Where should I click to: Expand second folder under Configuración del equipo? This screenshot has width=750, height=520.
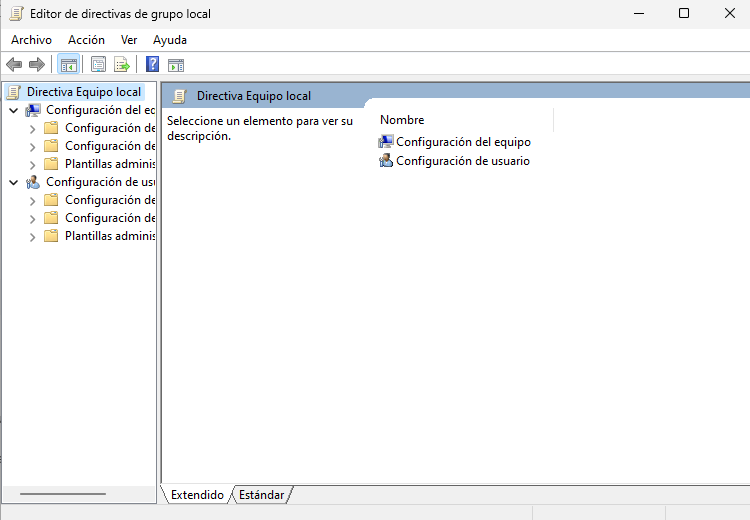33,147
